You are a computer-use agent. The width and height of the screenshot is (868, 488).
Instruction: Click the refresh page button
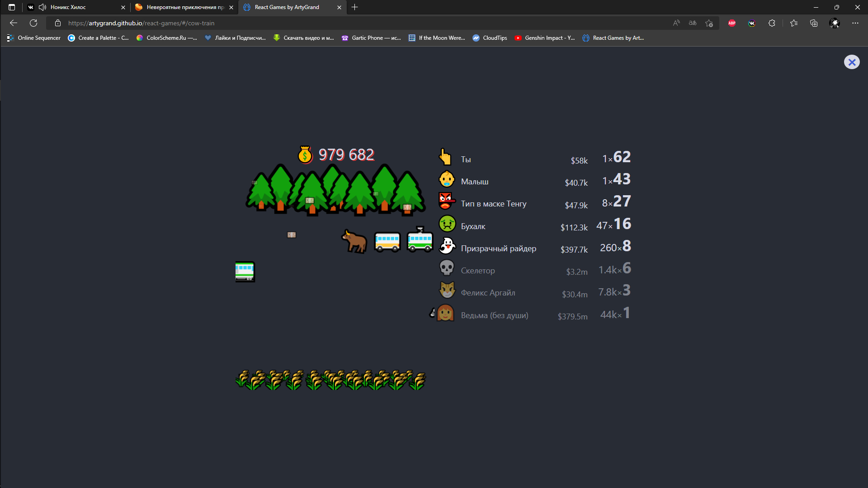pos(33,23)
